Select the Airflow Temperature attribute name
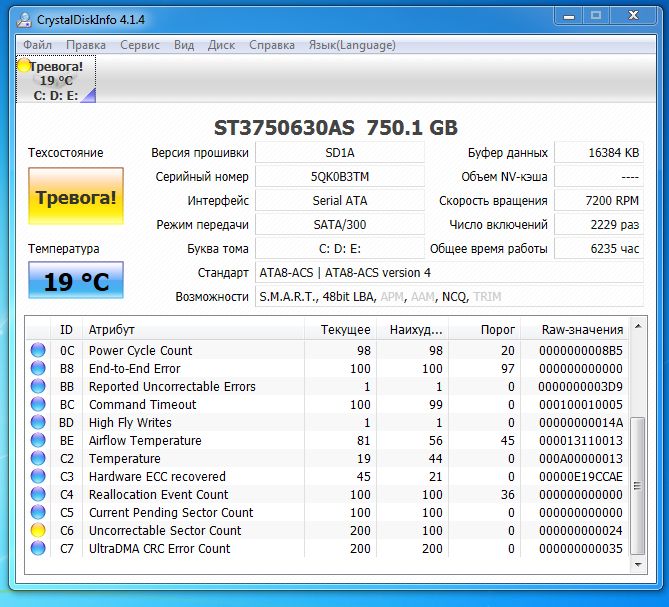Image resolution: width=669 pixels, height=607 pixels. 145,440
